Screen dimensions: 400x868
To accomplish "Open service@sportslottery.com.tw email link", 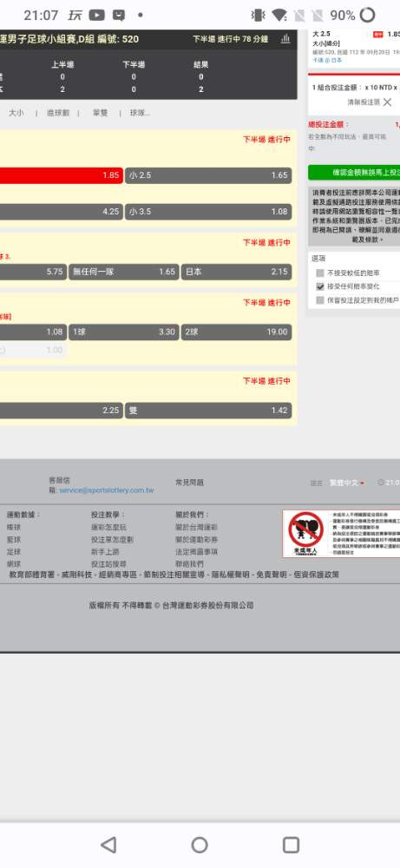I will pos(107,490).
